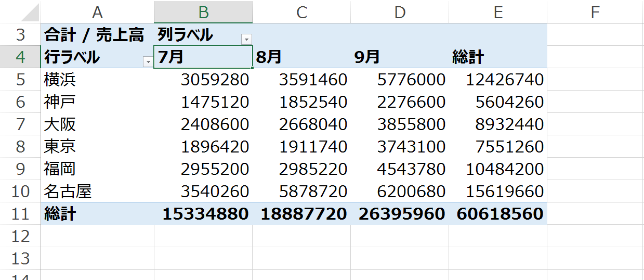Viewport: 644px width, 280px height.
Task: Click cell with value 2408600
Action: click(203, 124)
